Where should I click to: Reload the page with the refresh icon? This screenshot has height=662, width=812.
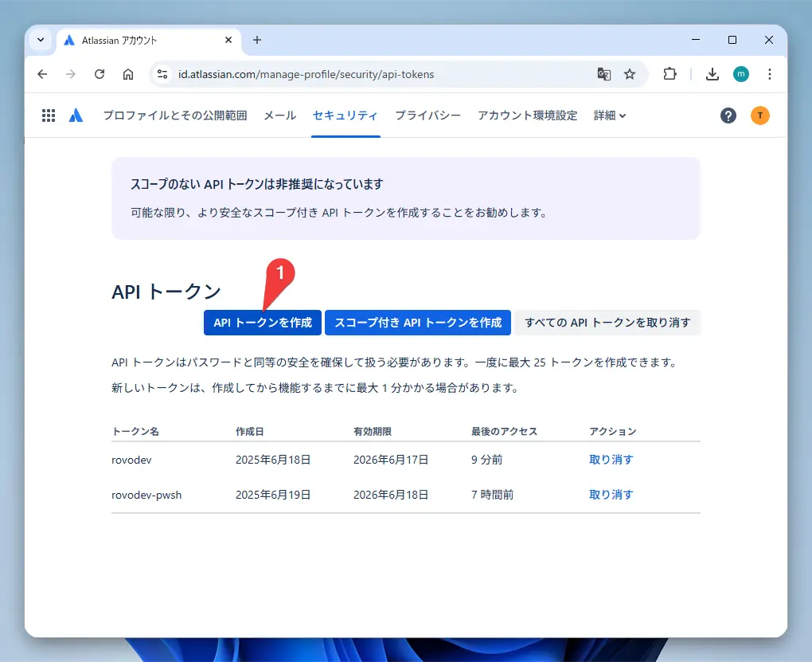point(99,74)
